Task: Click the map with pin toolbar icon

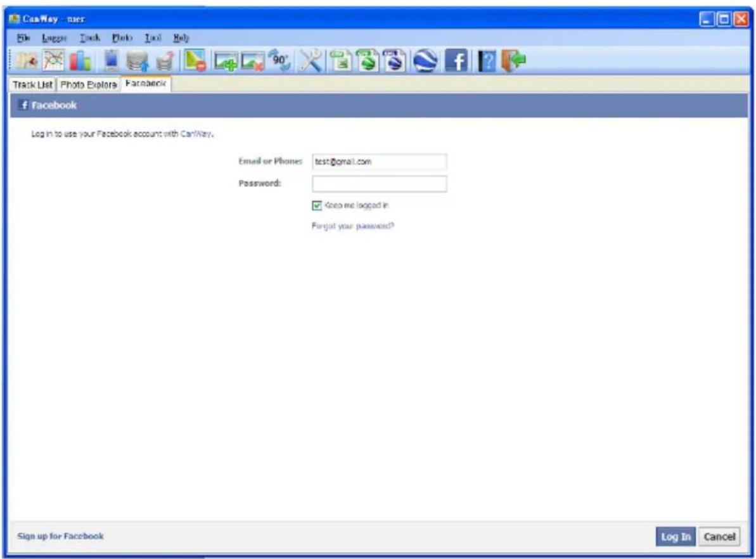Action: 27,61
